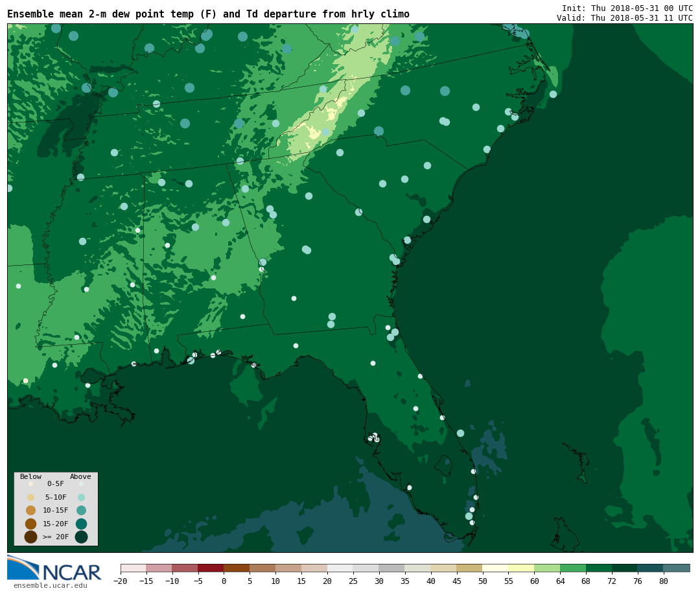The height and width of the screenshot is (593, 700).
Task: Select the Below 10-15F orange-brown legend circle
Action: pos(31,510)
